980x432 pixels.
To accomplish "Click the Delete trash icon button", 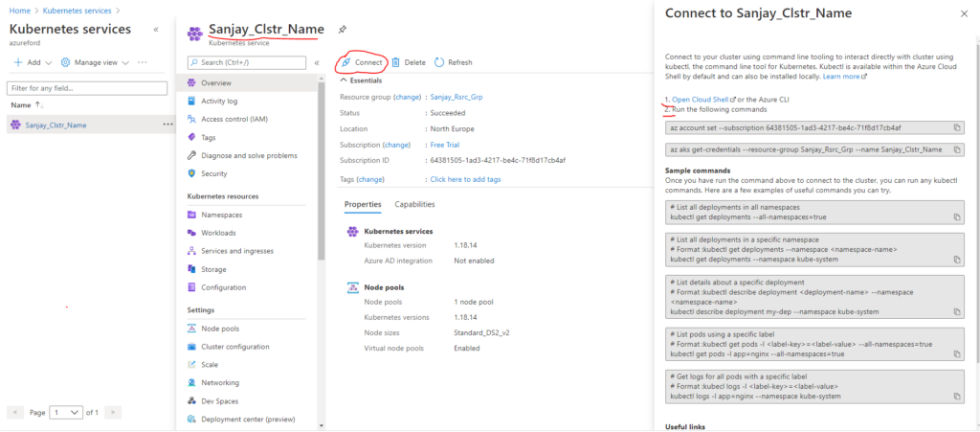I will [x=408, y=62].
